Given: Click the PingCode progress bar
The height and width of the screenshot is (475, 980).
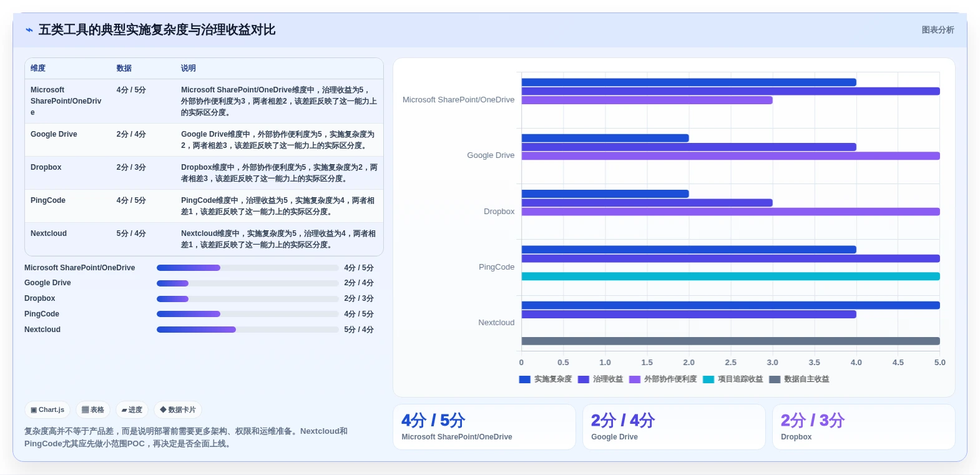Looking at the screenshot, I should pyautogui.click(x=247, y=314).
